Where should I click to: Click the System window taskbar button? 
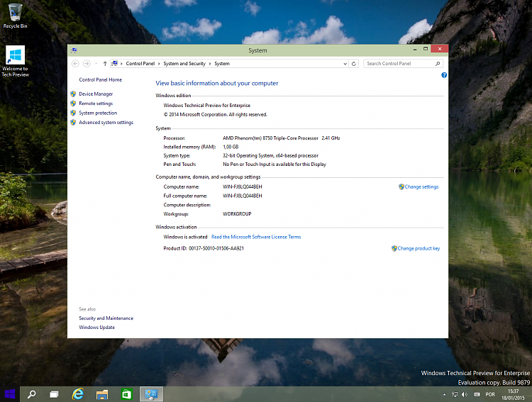151,394
